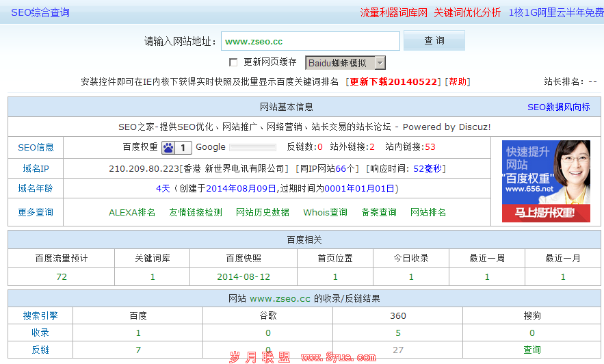This screenshot has height=364, width=604.
Task: Click the 收录 row label
Action: 40,333
